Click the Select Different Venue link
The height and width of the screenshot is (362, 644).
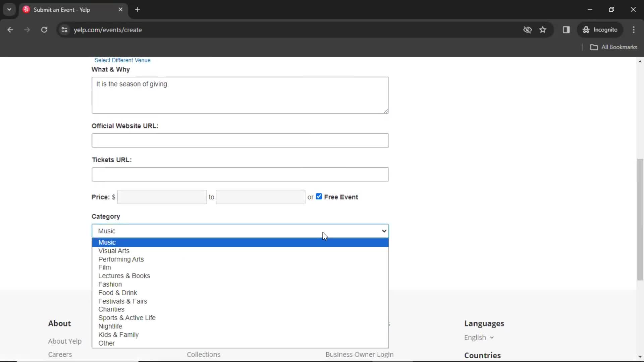(122, 60)
